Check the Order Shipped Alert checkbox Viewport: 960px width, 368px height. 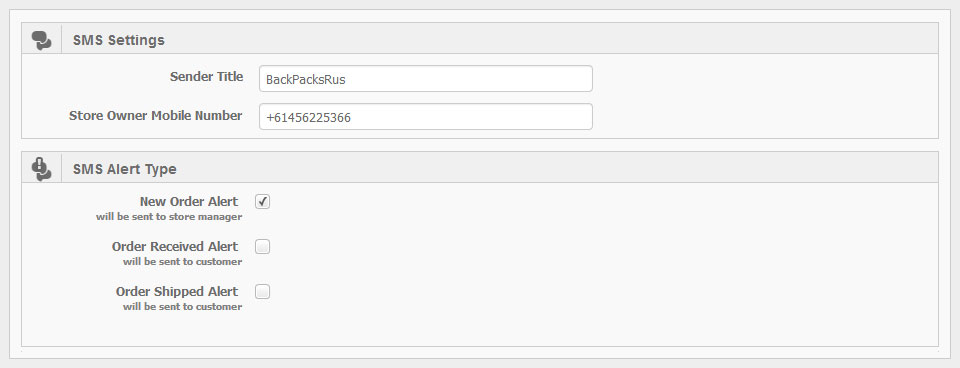(263, 291)
